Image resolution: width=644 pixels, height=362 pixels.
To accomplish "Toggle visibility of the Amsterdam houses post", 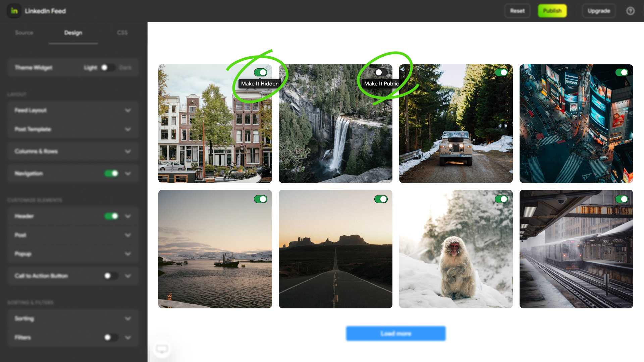I will [260, 72].
